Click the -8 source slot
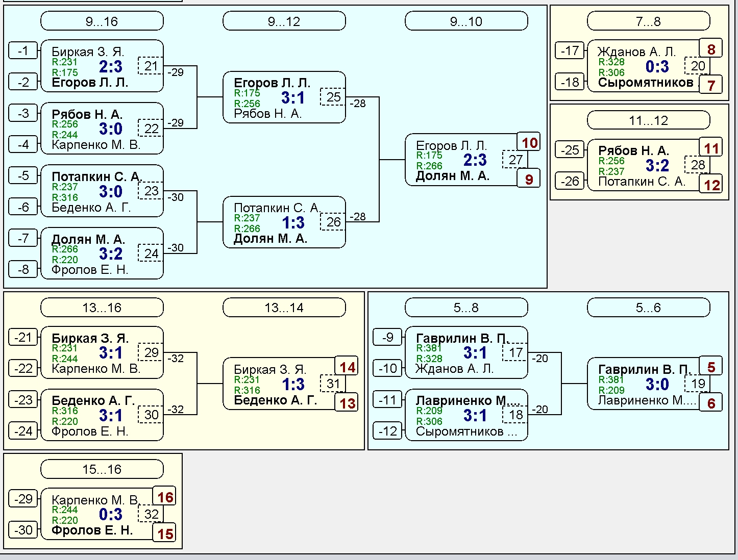 tap(23, 269)
